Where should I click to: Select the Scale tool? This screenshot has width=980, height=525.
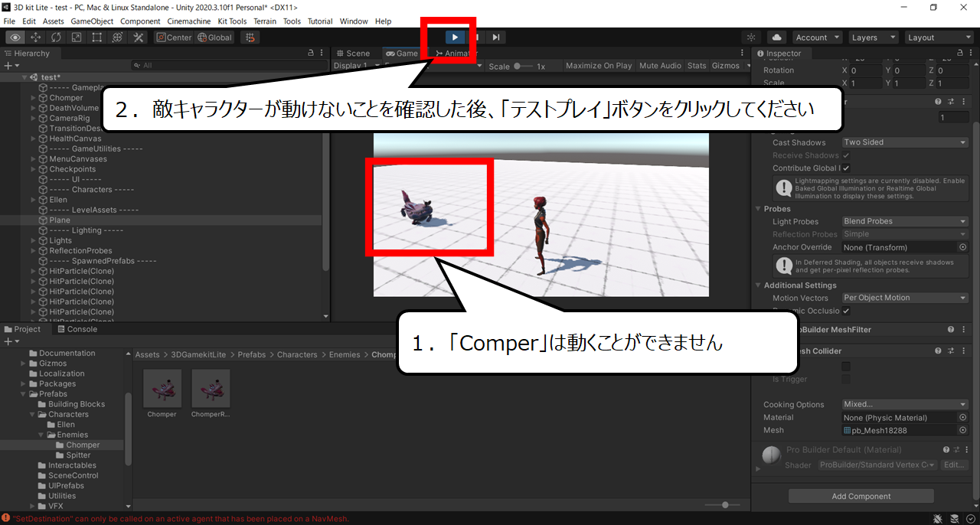[77, 37]
